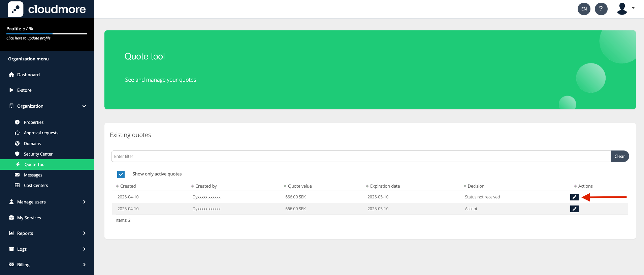Click the Dashboard home icon

click(x=11, y=75)
